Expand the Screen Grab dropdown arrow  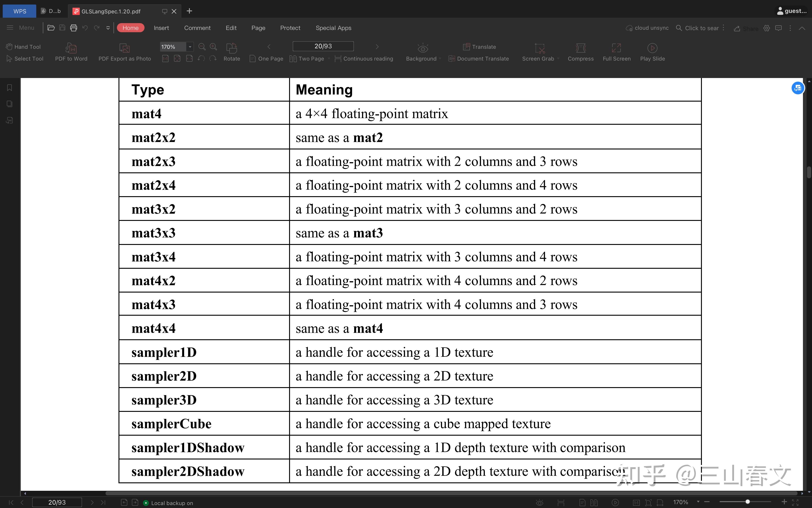coord(558,59)
